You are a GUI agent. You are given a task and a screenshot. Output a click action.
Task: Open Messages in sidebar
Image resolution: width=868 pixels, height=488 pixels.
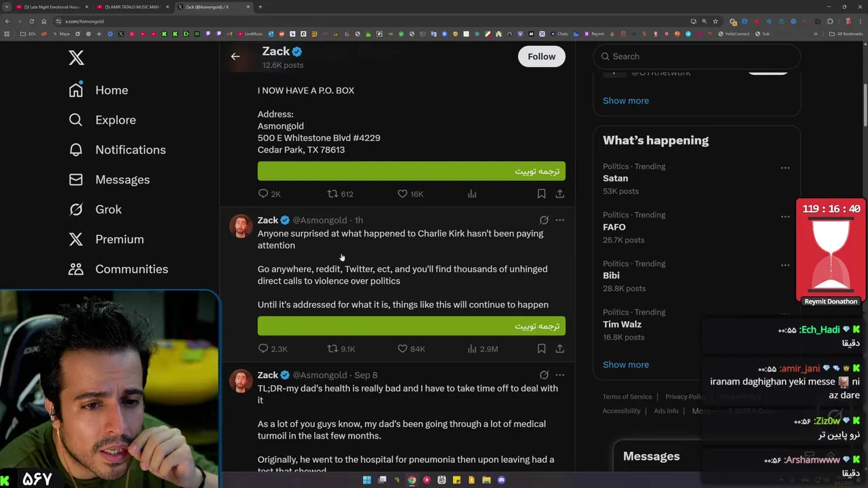pyautogui.click(x=109, y=180)
